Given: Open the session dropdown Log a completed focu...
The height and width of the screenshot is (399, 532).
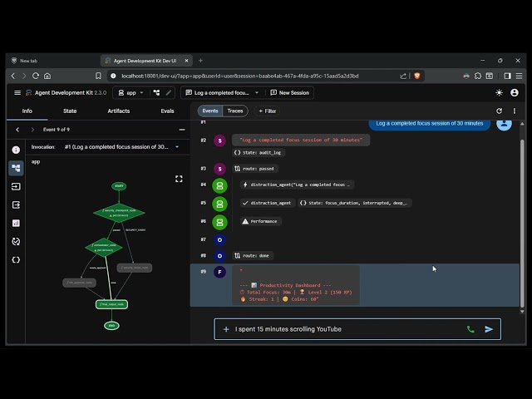Looking at the screenshot, I should tap(222, 92).
